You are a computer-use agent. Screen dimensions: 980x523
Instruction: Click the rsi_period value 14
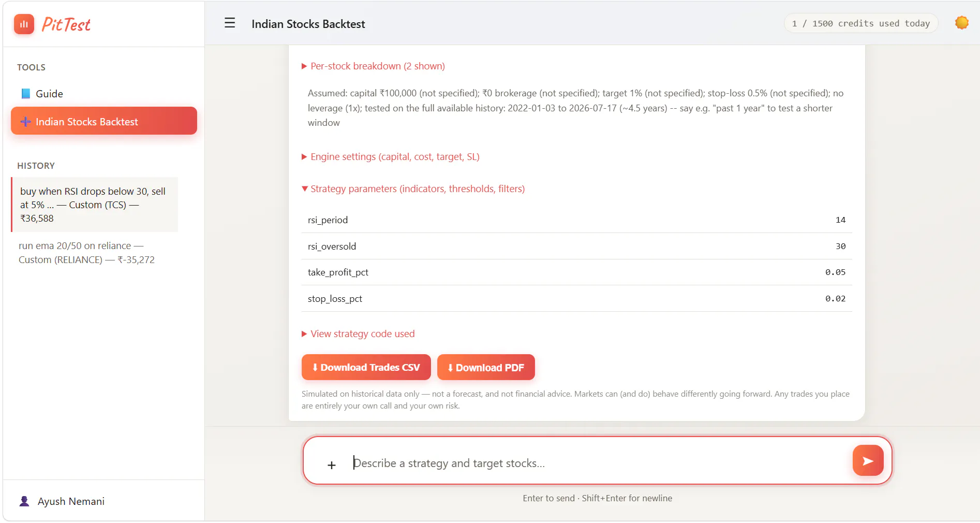point(840,220)
